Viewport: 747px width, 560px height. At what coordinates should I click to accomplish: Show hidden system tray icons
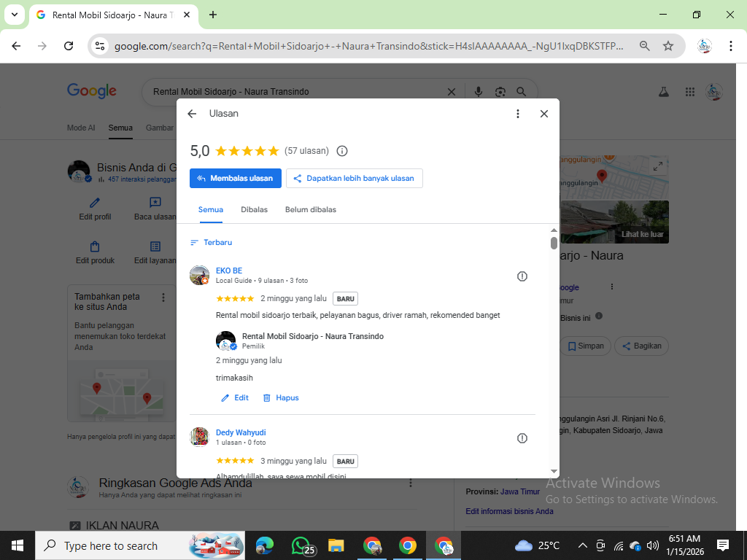582,545
